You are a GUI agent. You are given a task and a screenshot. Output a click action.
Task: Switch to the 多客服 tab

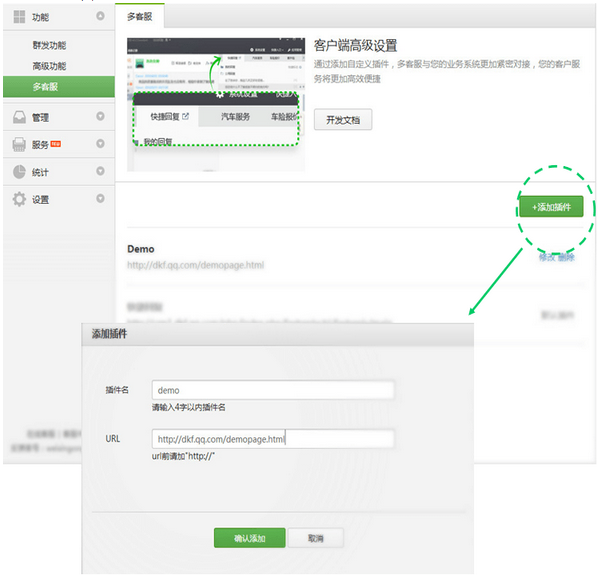pos(140,16)
